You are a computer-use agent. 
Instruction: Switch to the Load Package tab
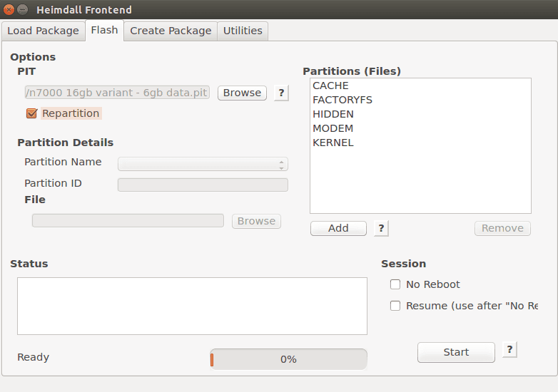(43, 31)
